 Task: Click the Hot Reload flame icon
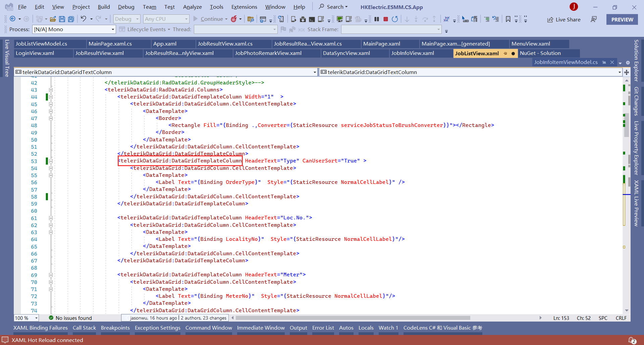[x=234, y=19]
